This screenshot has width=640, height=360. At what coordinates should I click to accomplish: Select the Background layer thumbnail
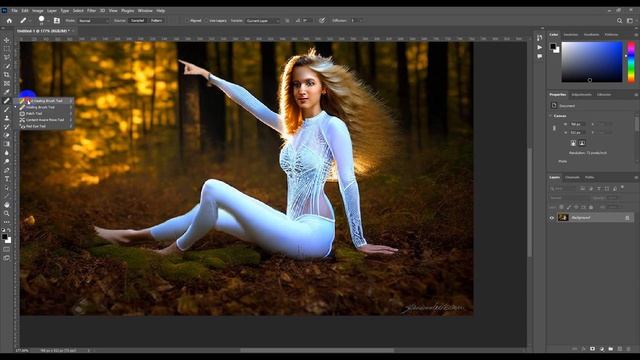click(x=563, y=218)
